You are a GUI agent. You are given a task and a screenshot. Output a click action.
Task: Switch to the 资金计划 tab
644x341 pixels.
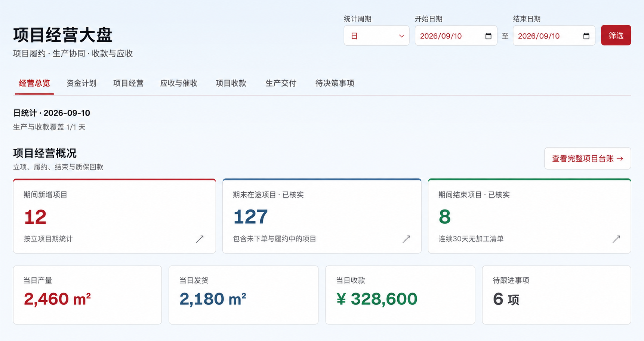(x=81, y=83)
